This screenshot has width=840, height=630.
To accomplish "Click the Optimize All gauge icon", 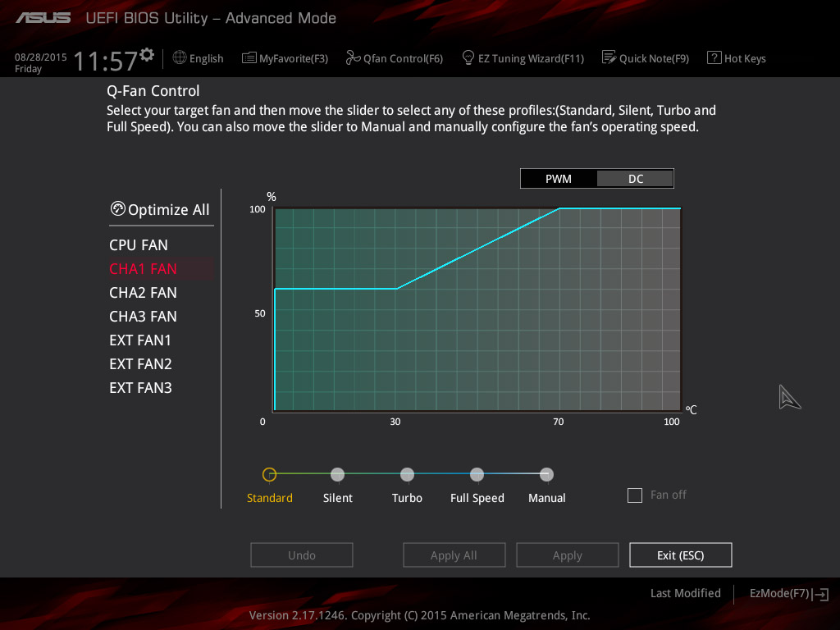I will pyautogui.click(x=117, y=208).
